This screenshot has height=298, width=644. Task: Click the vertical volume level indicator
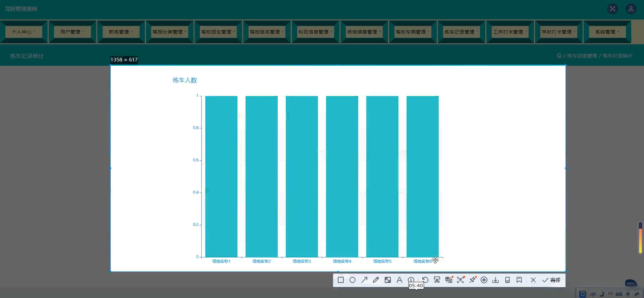point(640,238)
